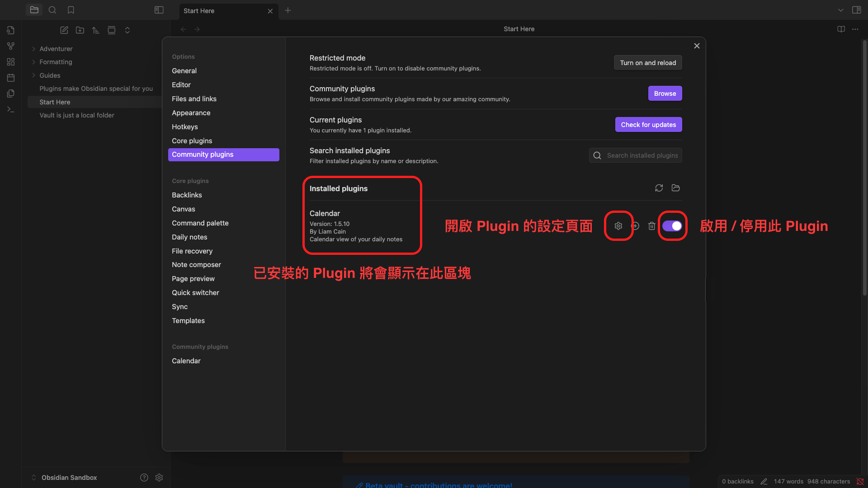
Task: Open command palette ribbon icon
Action: pos(11,109)
